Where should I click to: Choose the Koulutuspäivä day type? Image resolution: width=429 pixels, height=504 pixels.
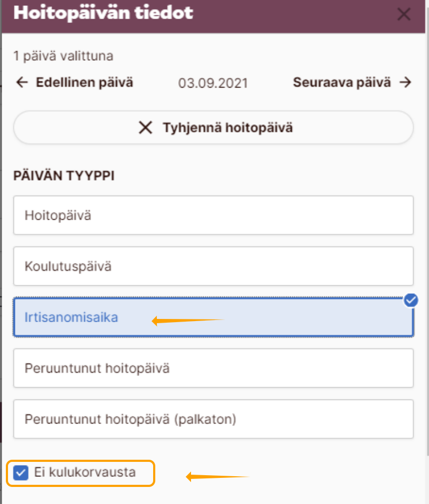pyautogui.click(x=213, y=266)
